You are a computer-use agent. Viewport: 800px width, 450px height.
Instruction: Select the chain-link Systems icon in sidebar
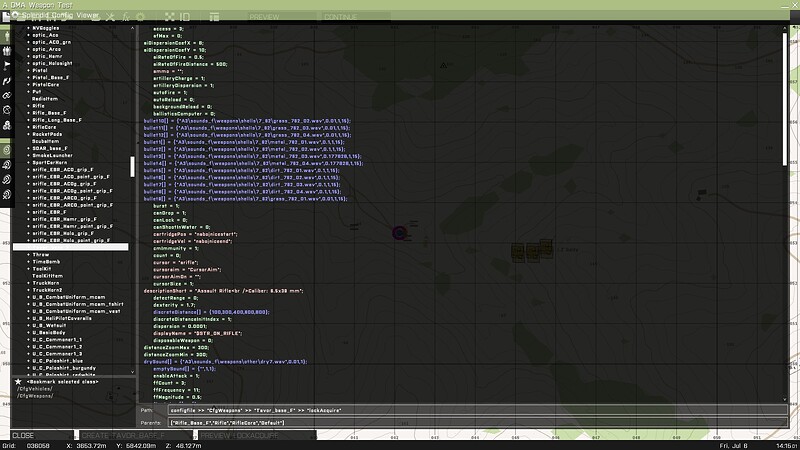7,94
